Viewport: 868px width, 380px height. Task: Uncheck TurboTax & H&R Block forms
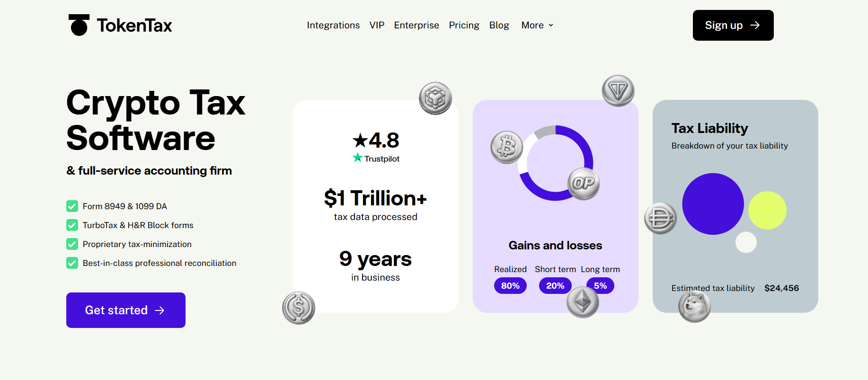pyautogui.click(x=72, y=225)
